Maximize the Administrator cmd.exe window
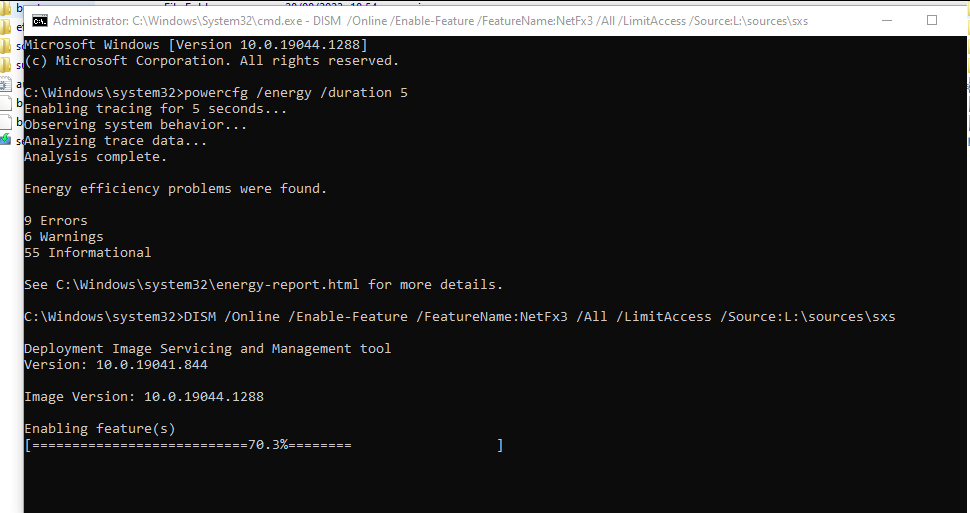This screenshot has width=970, height=513. (x=932, y=20)
